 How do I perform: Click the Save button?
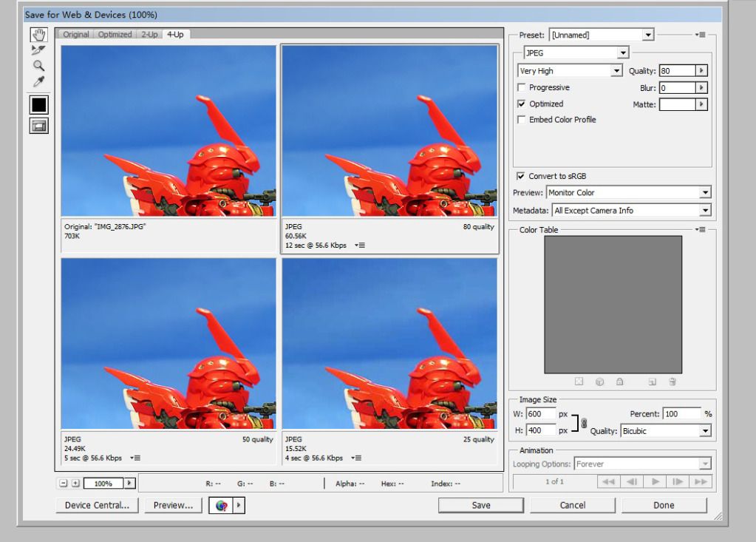(480, 505)
